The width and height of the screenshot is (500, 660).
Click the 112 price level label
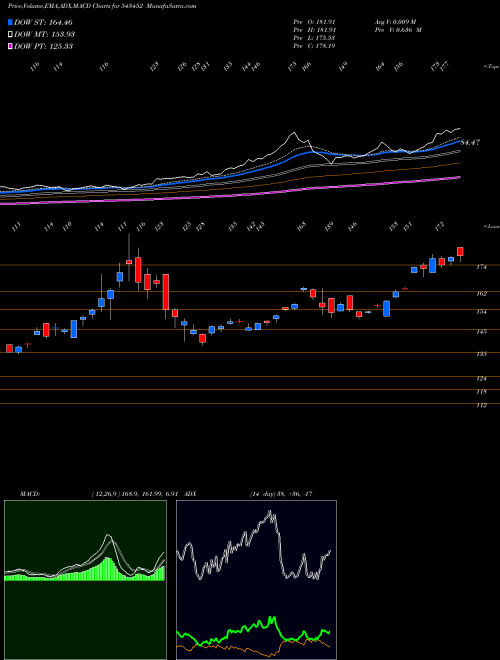click(x=481, y=405)
